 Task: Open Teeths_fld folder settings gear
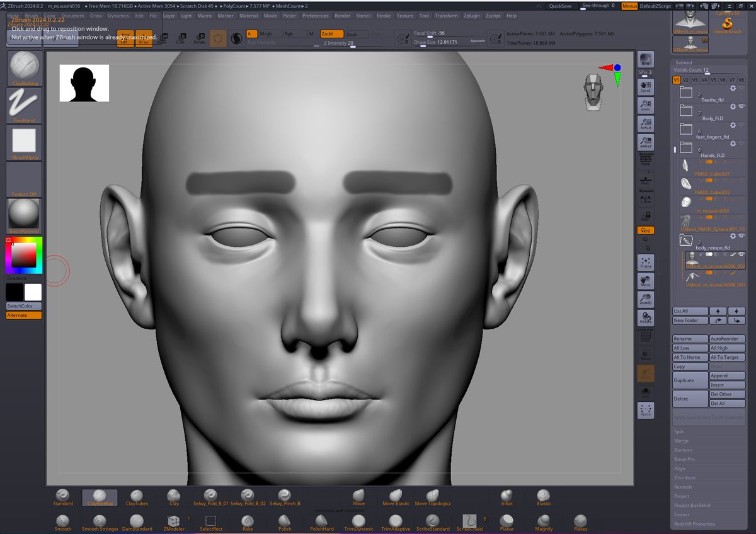[x=733, y=88]
